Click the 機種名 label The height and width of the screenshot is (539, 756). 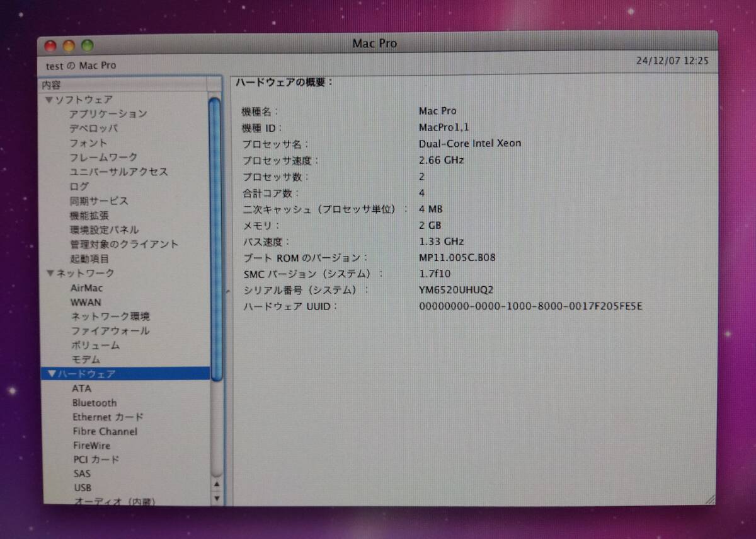(x=260, y=112)
